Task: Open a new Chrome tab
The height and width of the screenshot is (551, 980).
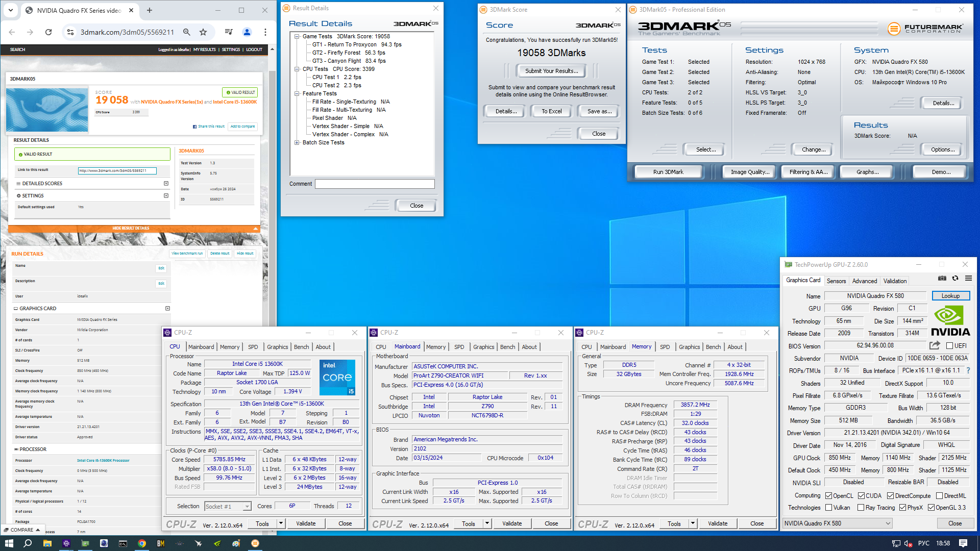Action: pos(150,10)
